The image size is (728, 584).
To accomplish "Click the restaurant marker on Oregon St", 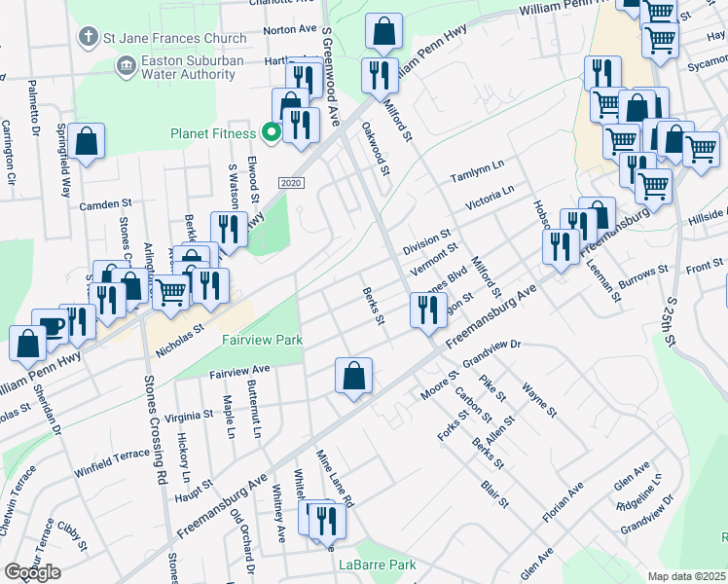I will point(428,313).
